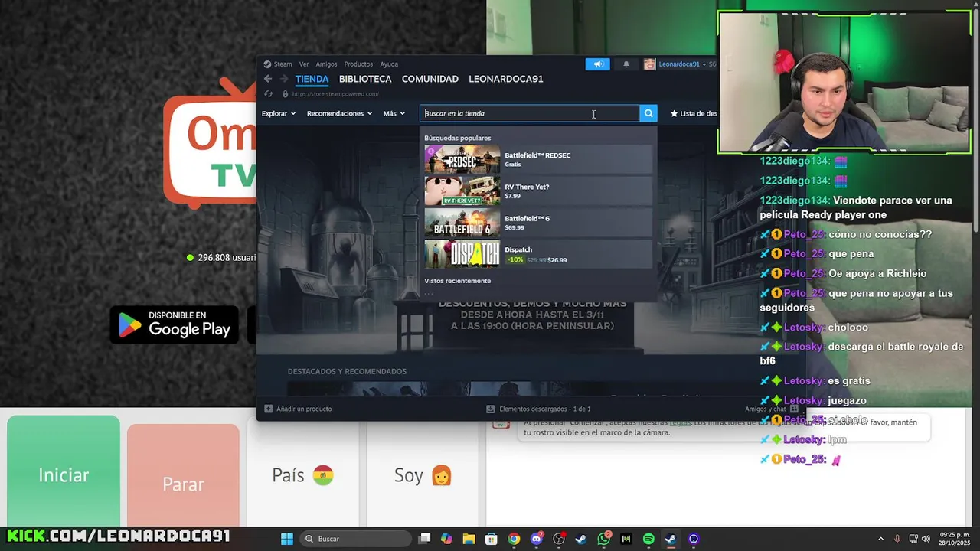Open the Soy gender selector on OmeTV
This screenshot has width=980, height=551.
[x=423, y=475]
